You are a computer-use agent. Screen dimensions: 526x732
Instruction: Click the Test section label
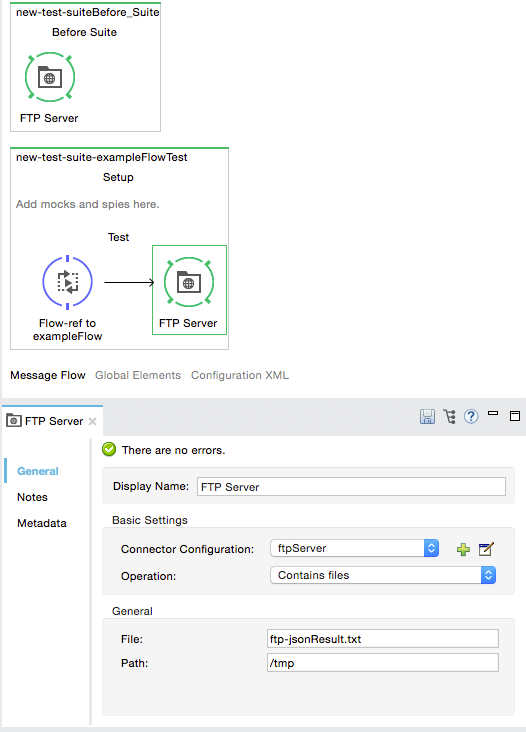pos(119,237)
